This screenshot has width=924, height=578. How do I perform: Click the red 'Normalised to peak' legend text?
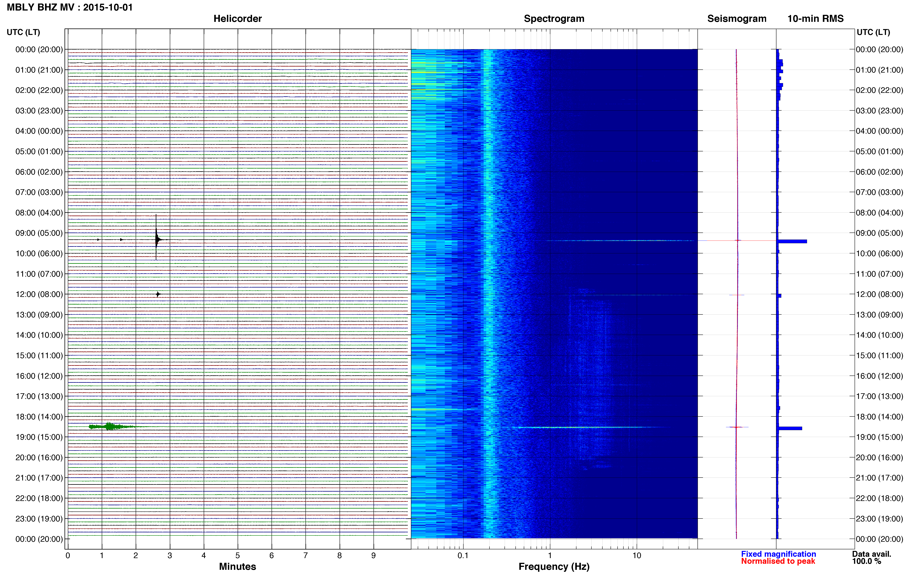[778, 561]
